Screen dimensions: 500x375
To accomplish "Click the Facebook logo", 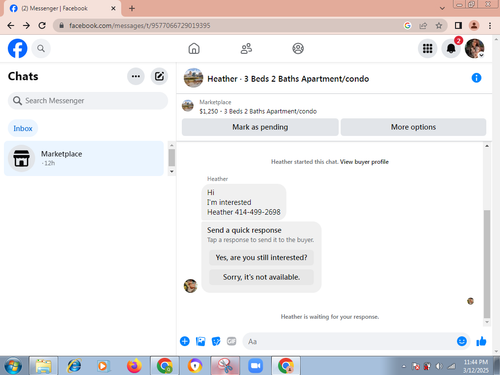I will (x=18, y=49).
